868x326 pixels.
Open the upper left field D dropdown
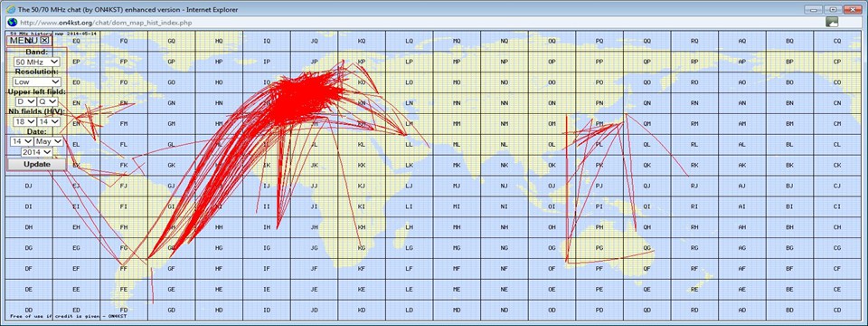coord(25,102)
